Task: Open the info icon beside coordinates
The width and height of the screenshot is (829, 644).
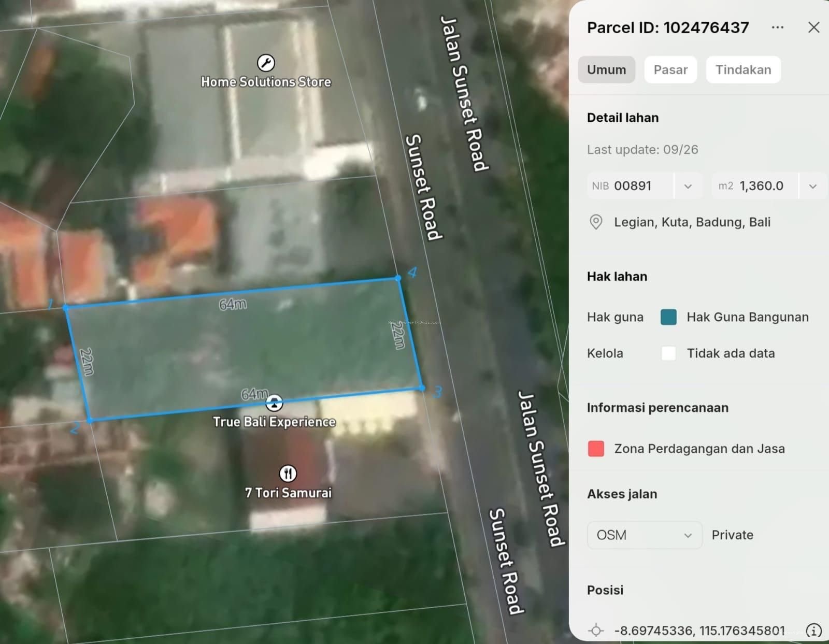Action: pyautogui.click(x=813, y=631)
